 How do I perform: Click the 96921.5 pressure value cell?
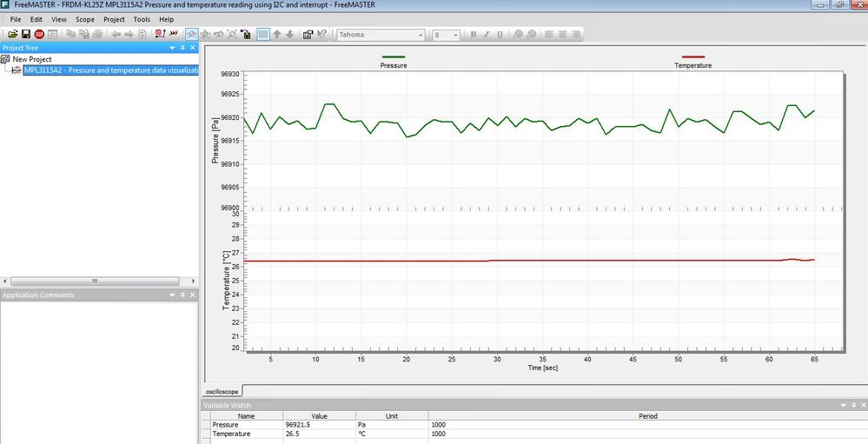[320, 425]
